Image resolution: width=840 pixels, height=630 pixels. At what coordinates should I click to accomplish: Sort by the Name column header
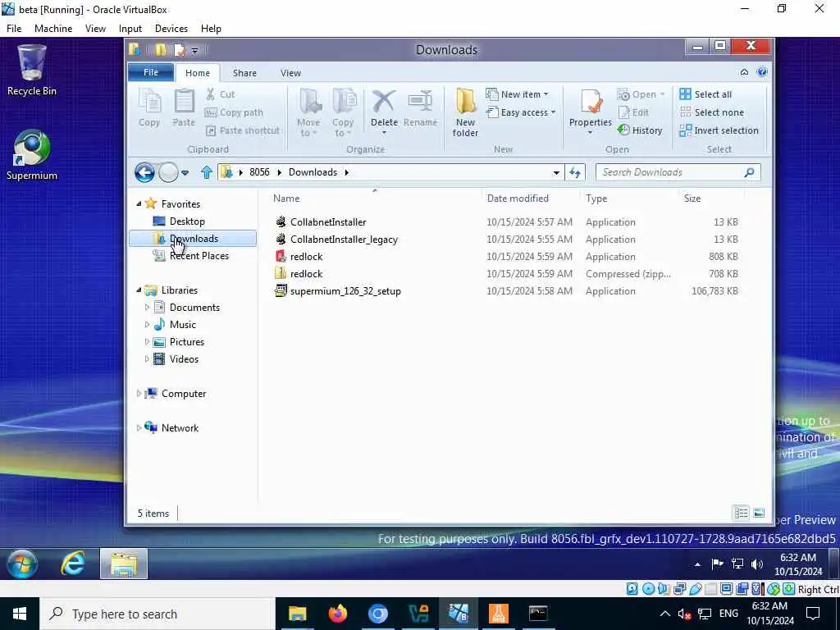pyautogui.click(x=375, y=199)
